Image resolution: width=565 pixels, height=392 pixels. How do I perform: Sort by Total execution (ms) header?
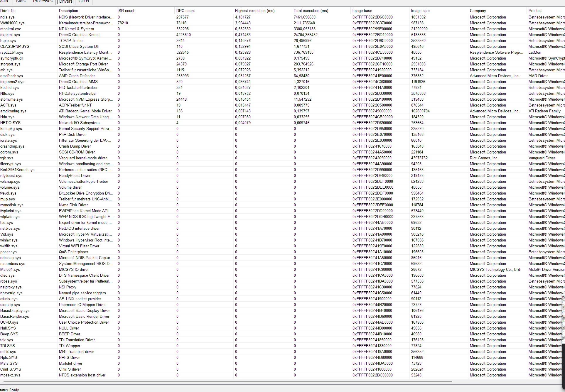(x=311, y=11)
